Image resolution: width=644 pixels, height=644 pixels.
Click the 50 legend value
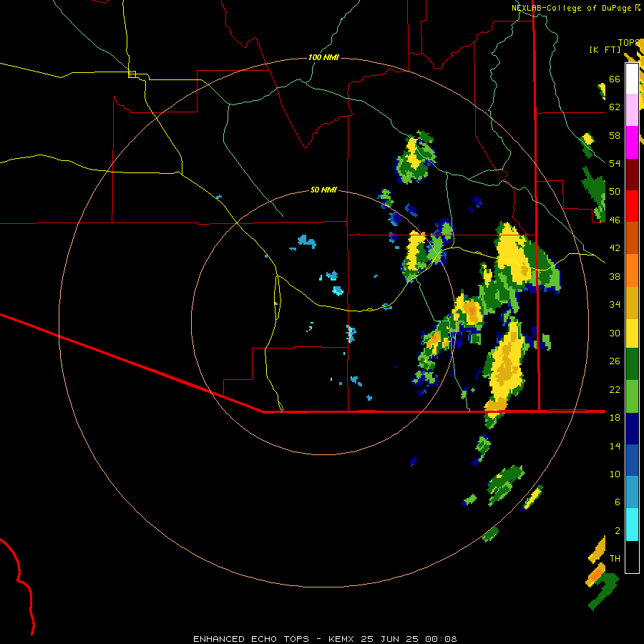point(615,191)
